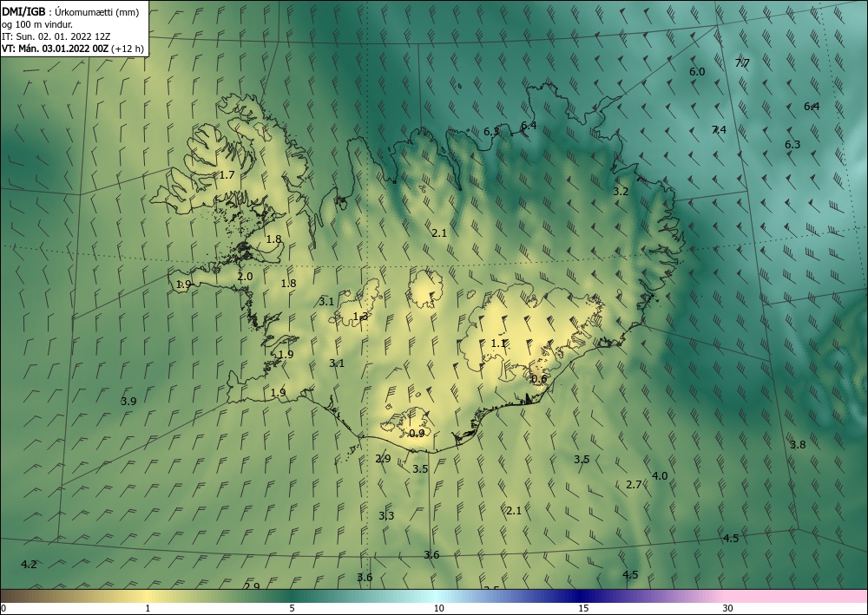
Task: Click the 3.3 precipitation value on the map
Action: 386,515
